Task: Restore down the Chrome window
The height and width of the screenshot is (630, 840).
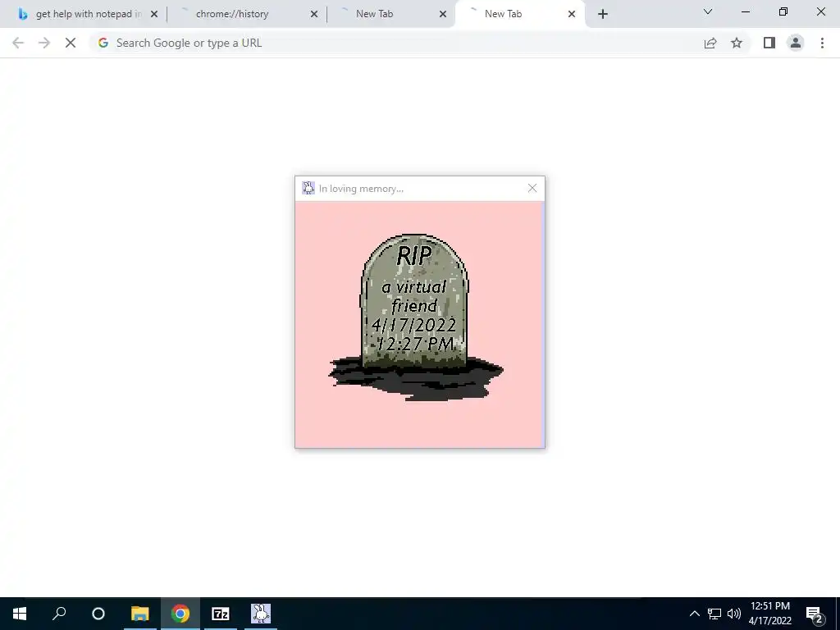Action: coord(783,11)
